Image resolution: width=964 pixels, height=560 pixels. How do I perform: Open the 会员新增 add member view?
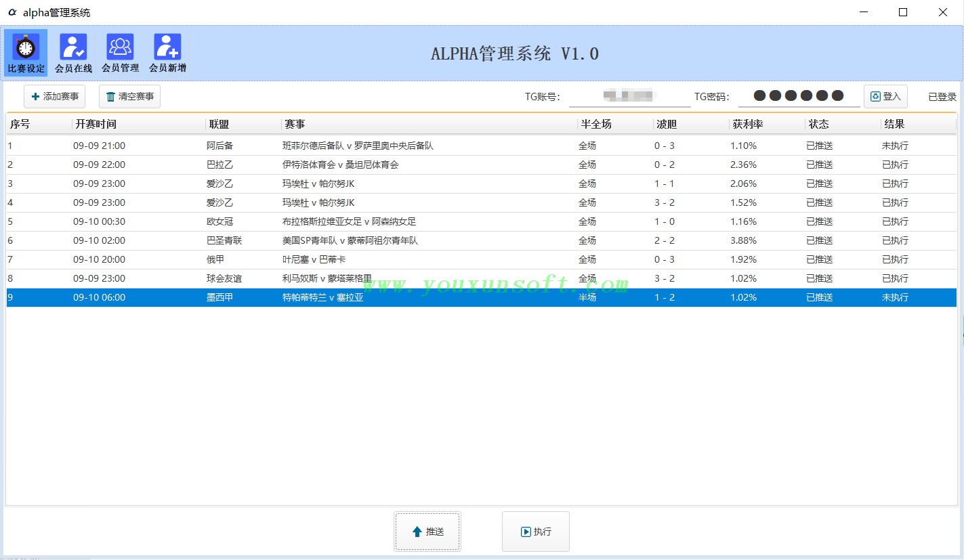[x=167, y=53]
